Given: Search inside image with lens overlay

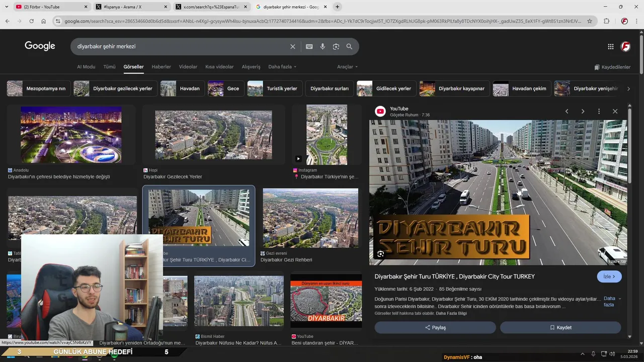Looking at the screenshot, I should pos(381,254).
